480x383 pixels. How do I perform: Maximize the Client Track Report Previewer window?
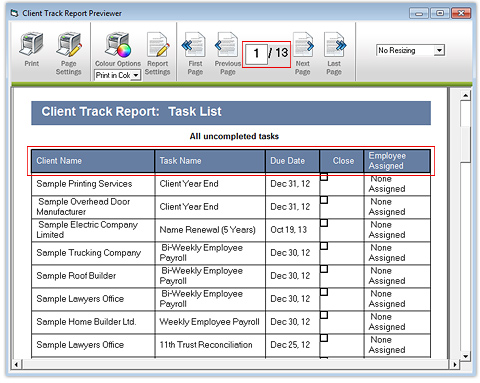pyautogui.click(x=440, y=13)
